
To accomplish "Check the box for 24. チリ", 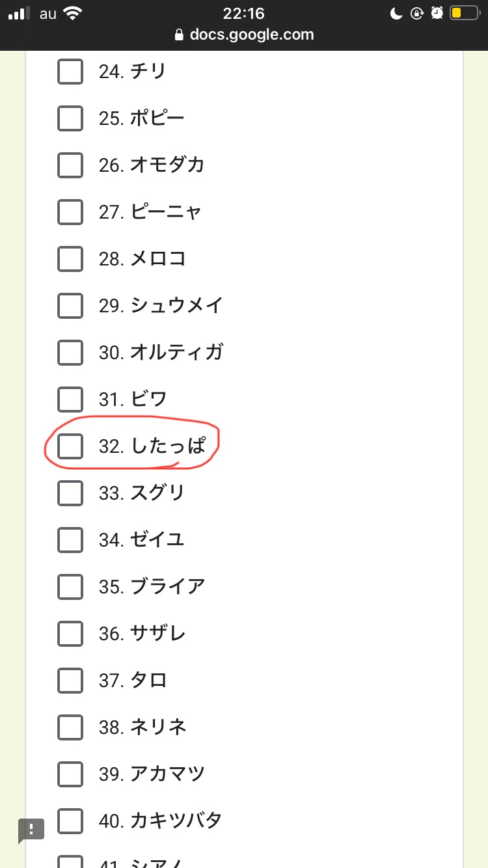I will [x=70, y=71].
